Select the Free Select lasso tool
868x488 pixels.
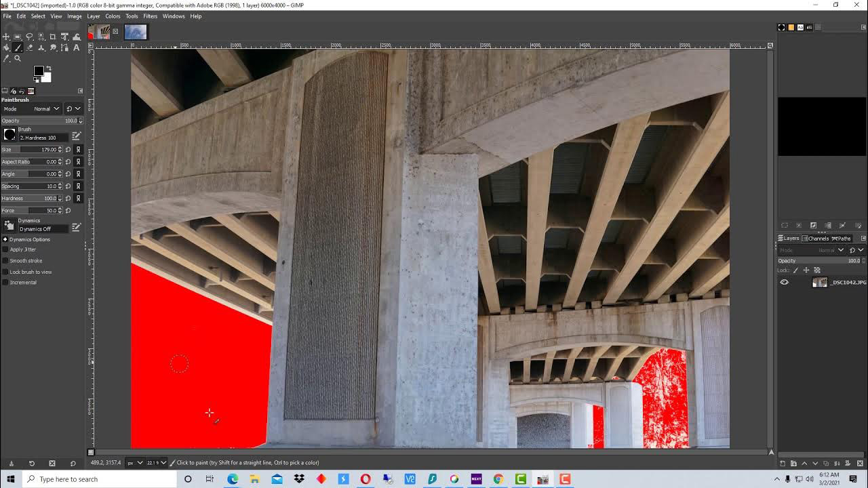point(29,37)
